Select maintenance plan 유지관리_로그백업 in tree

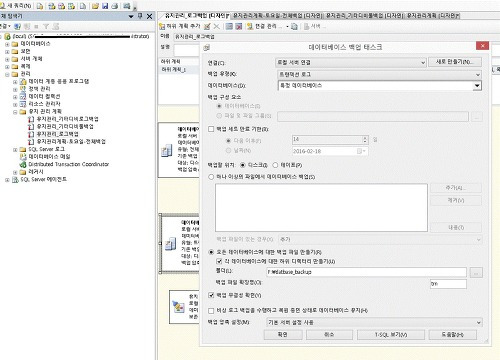click(x=57, y=134)
